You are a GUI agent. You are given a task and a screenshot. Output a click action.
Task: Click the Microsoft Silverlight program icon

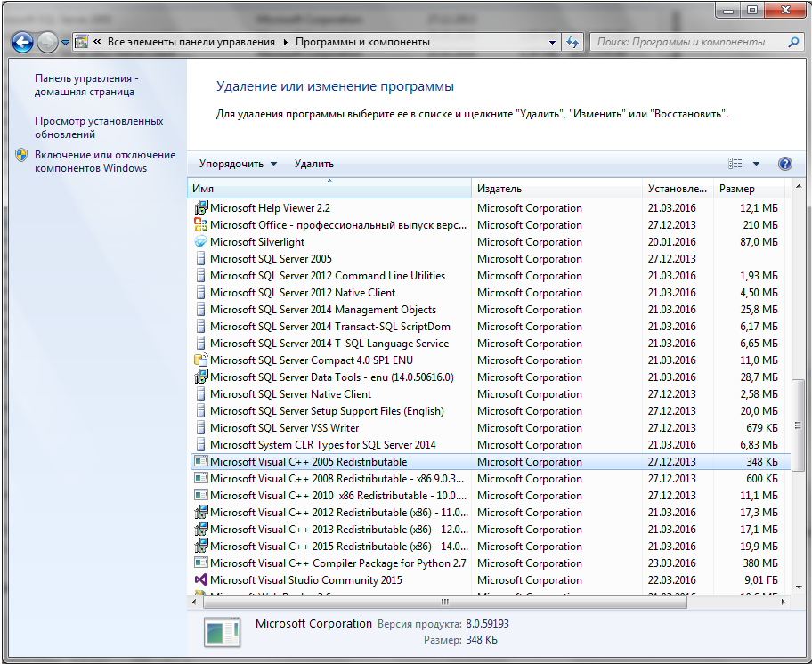point(201,242)
